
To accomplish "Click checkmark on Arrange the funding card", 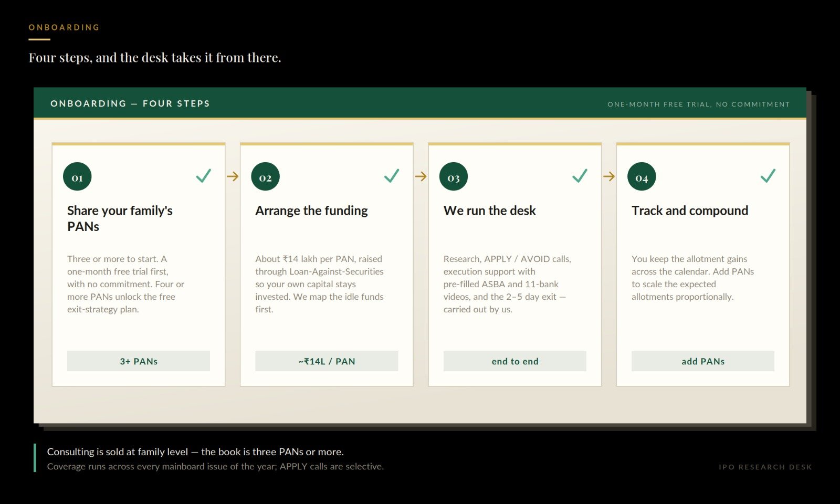I will 392,175.
